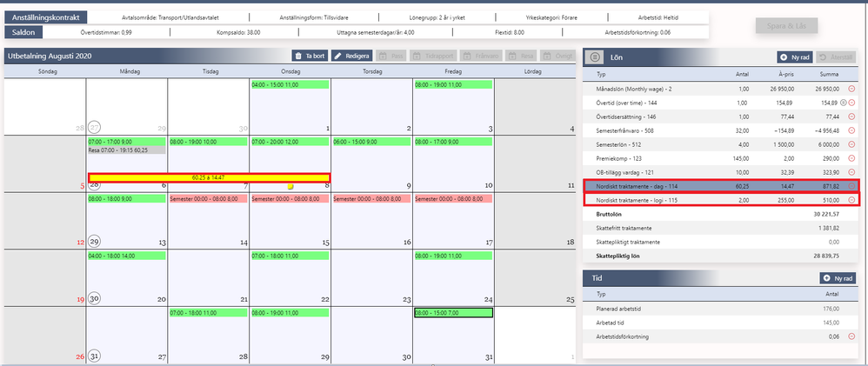Image resolution: width=868 pixels, height=366 pixels.
Task: Add Ny rad in Tid panel
Action: (x=837, y=278)
